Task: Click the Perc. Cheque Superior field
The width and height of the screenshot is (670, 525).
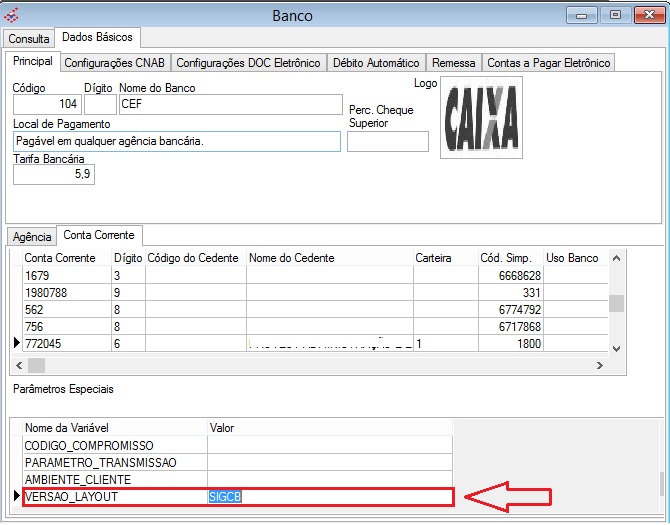Action: coord(387,141)
